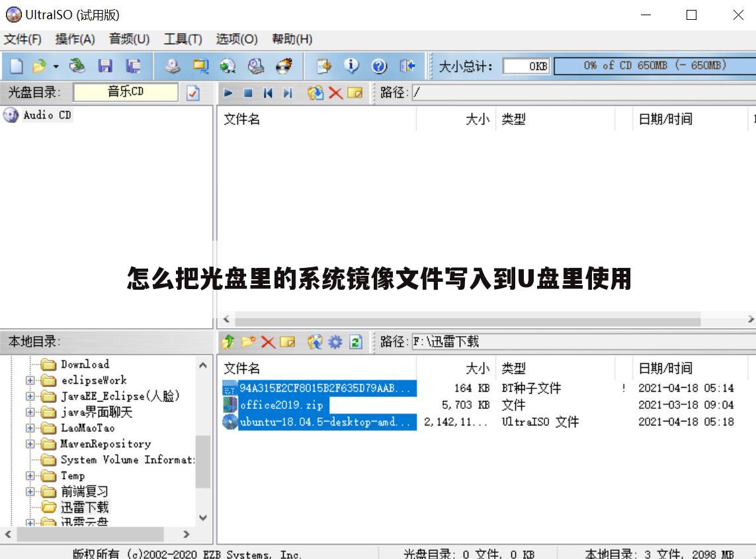Click right arrow of local tree horizontal scrollbar
Screen dimensions: 756x559
187,535
